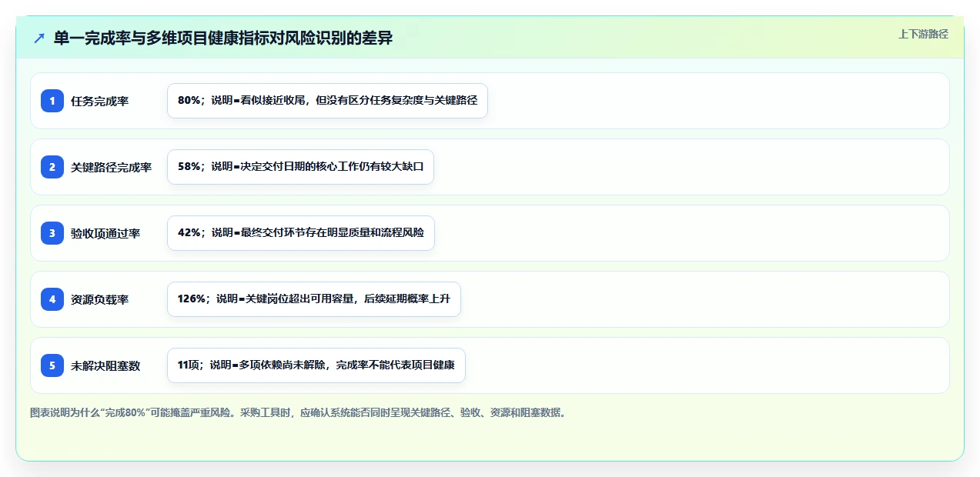Click the 上下游路径 label
This screenshot has height=477, width=980.
pyautogui.click(x=923, y=34)
